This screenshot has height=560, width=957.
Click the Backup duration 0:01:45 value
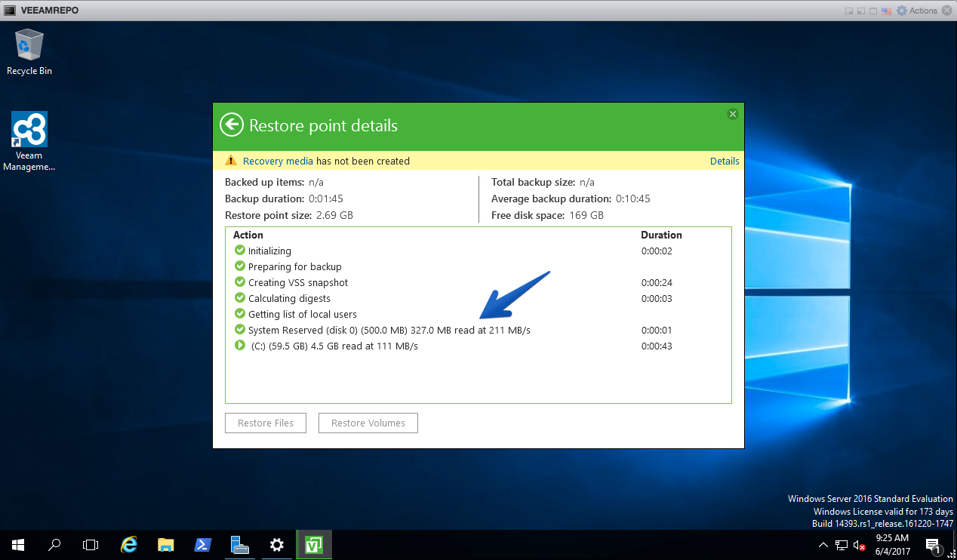point(326,198)
